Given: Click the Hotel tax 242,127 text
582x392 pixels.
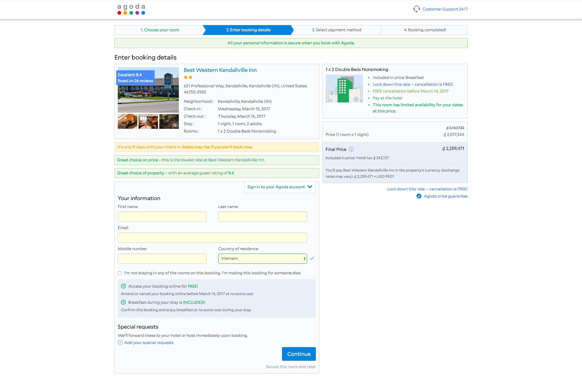Looking at the screenshot, I should (373, 158).
